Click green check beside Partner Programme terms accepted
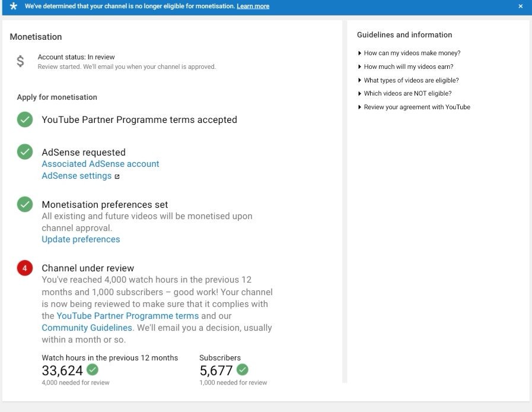 [x=25, y=119]
